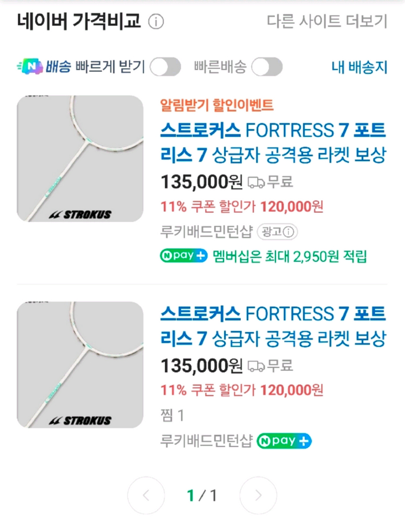Open 내 배송지 settings link
Image resolution: width=405 pixels, height=532 pixels.
(360, 67)
